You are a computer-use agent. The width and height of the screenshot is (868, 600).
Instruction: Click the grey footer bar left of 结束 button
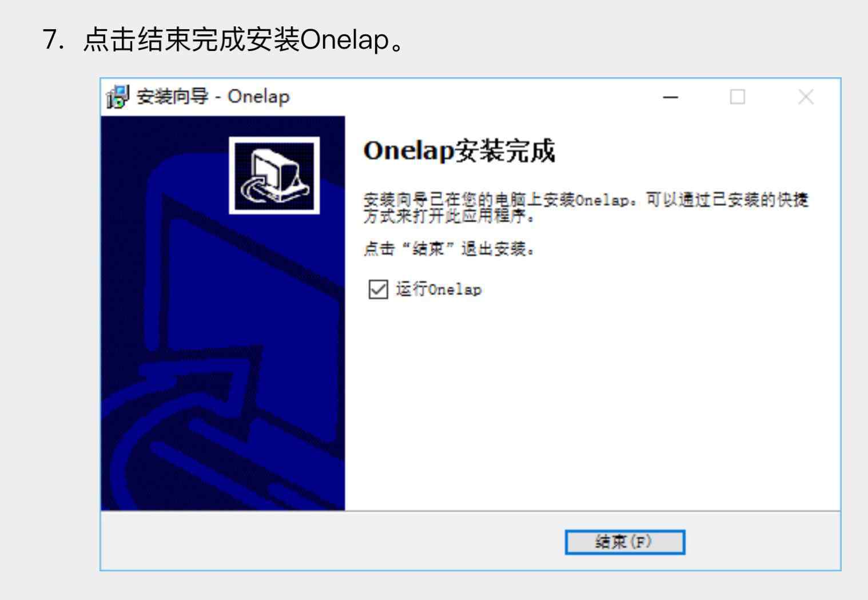click(x=333, y=542)
